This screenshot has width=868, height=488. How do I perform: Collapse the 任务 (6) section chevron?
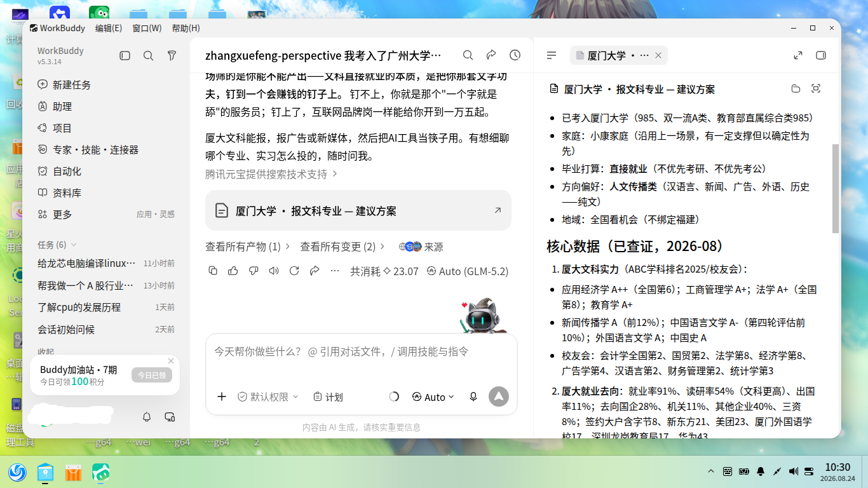pos(74,245)
